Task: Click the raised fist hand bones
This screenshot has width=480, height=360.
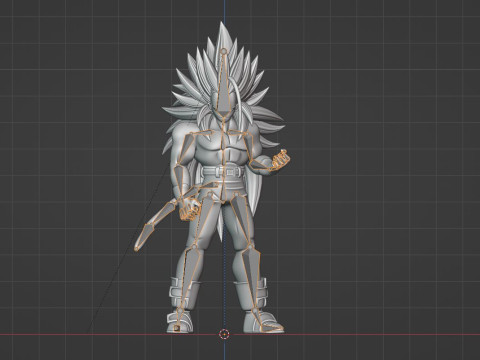Action: click(281, 159)
